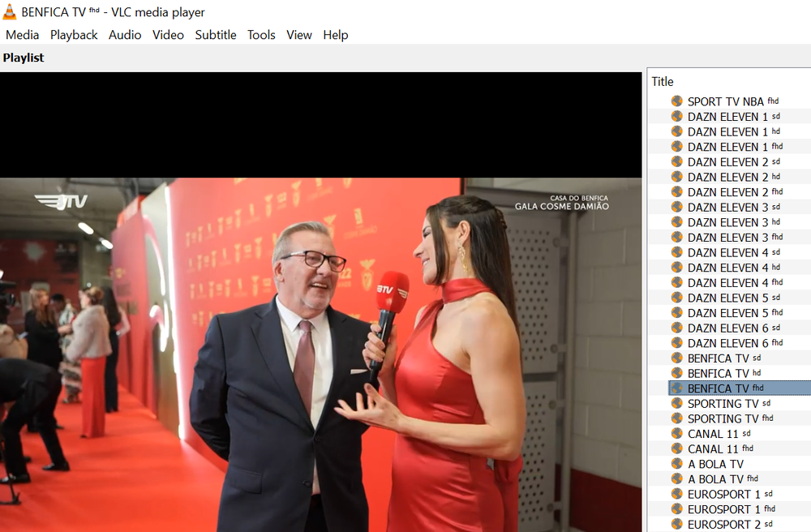Image resolution: width=811 pixels, height=532 pixels.
Task: Click the stream icon beside DAZN ELEVEN 2 fhd
Action: (676, 191)
